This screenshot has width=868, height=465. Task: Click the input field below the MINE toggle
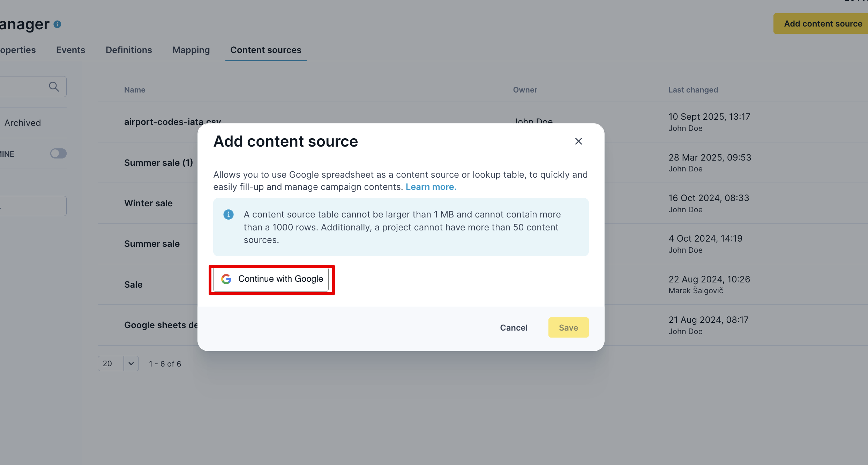click(x=33, y=206)
